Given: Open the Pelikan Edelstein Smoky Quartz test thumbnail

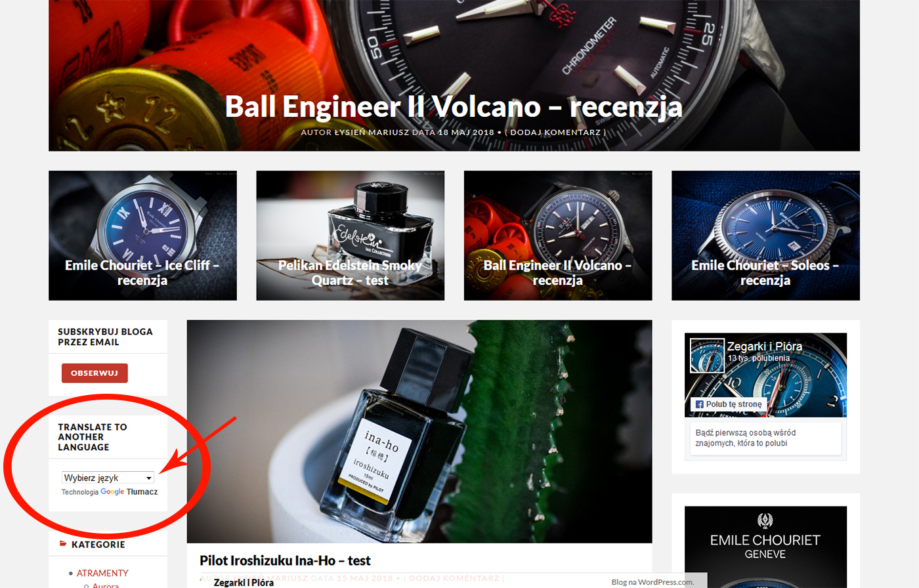Looking at the screenshot, I should click(x=350, y=236).
